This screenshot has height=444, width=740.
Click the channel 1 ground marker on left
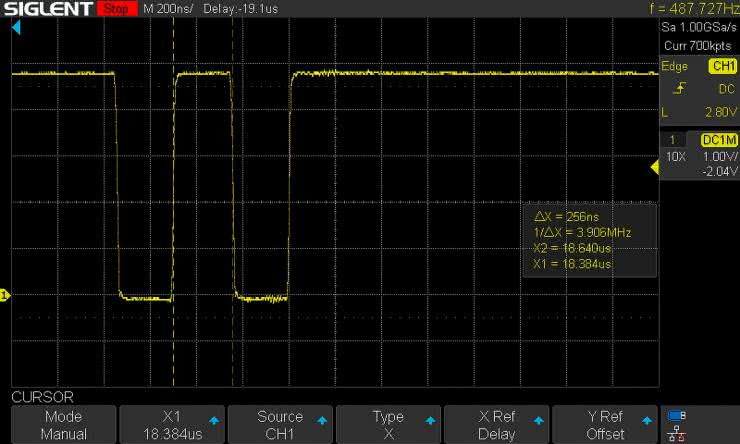(x=5, y=294)
